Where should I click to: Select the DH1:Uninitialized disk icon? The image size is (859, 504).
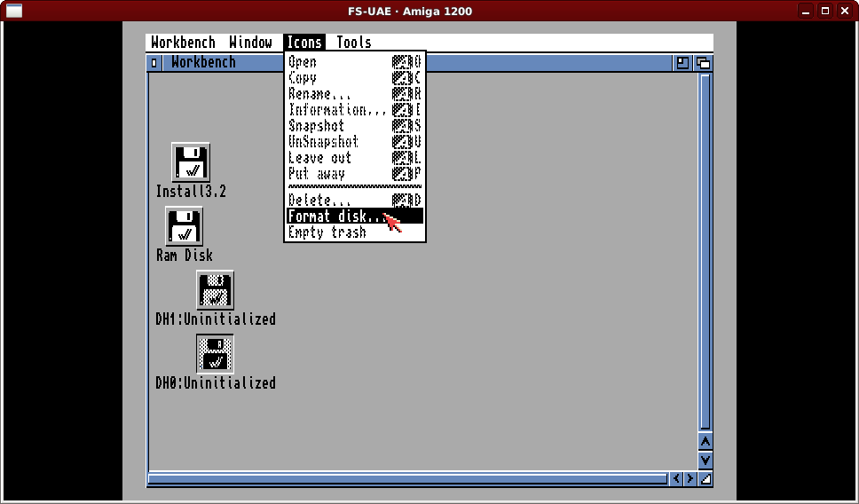click(x=216, y=290)
